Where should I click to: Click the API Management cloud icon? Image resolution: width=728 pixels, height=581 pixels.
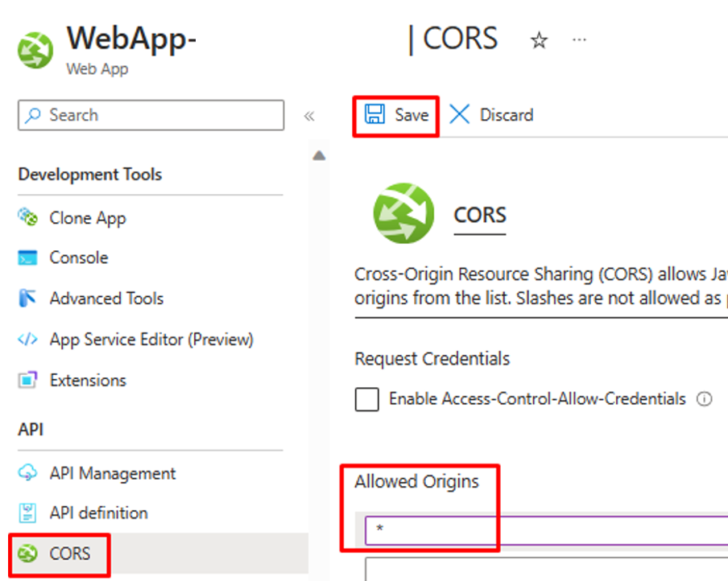tap(27, 473)
